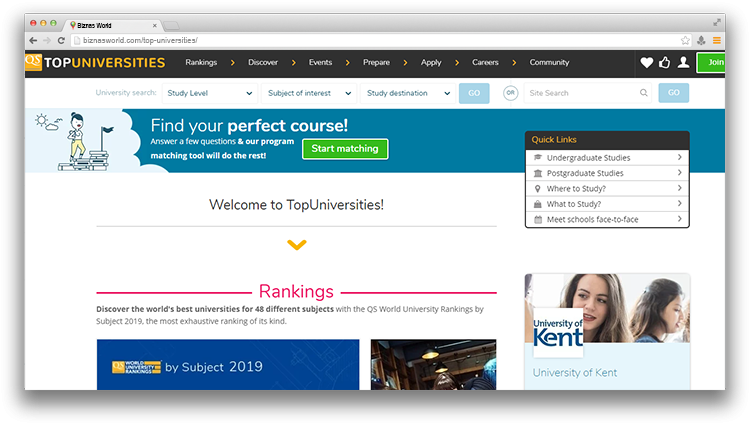Open the Subject of interest dropdown
750x425 pixels.
coord(308,93)
